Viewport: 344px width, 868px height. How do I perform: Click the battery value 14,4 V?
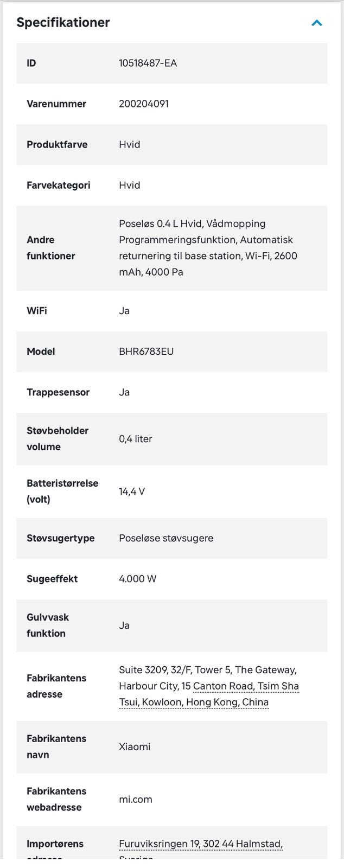132,492
